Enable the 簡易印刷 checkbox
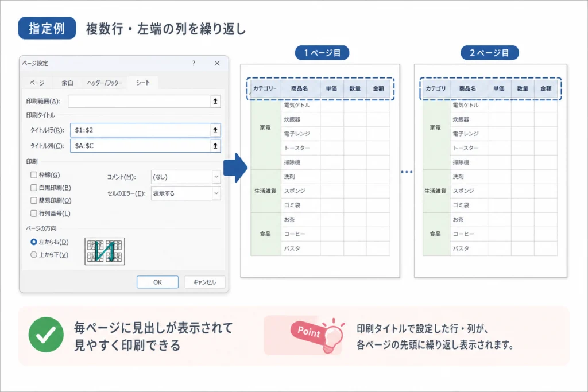The height and width of the screenshot is (392, 588). pyautogui.click(x=34, y=200)
